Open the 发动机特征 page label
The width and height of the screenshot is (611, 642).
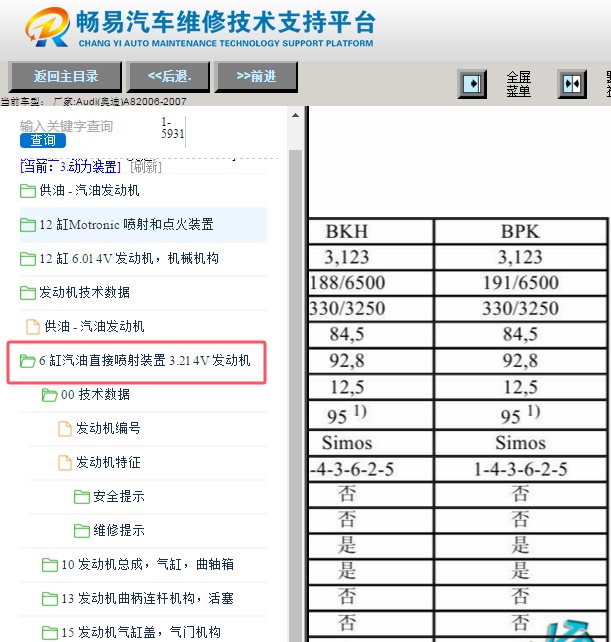tap(108, 462)
